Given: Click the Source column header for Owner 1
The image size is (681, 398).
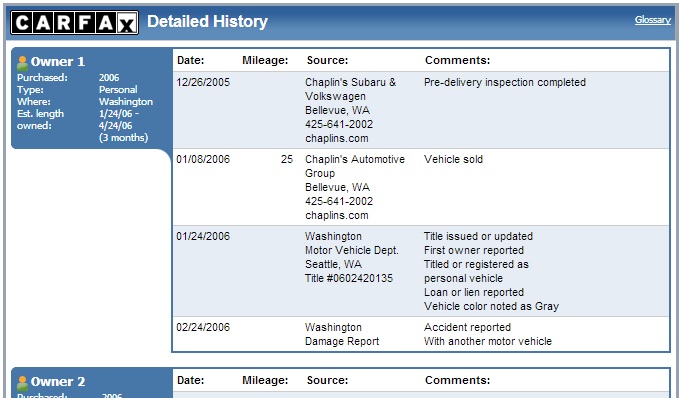Looking at the screenshot, I should 327,60.
